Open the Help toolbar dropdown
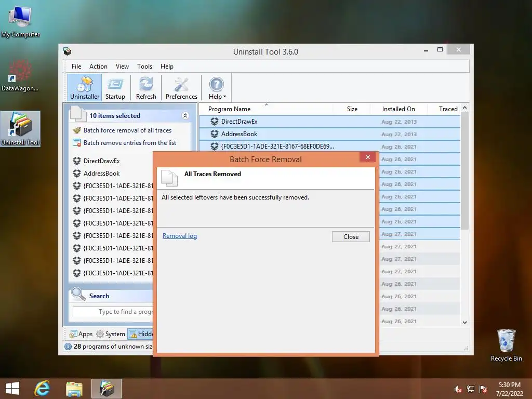The width and height of the screenshot is (532, 399). tap(217, 87)
